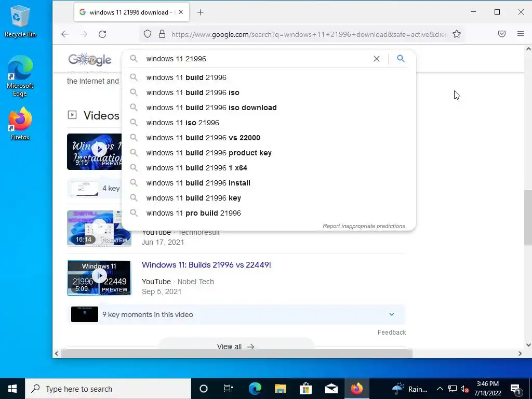
Task: Open File Explorer from the taskbar
Action: pos(280,389)
